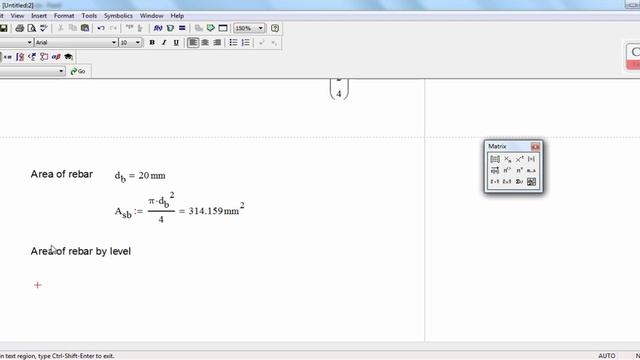This screenshot has height=360, width=640.
Task: Insert determinant operator in Matrix palette
Action: (x=531, y=159)
